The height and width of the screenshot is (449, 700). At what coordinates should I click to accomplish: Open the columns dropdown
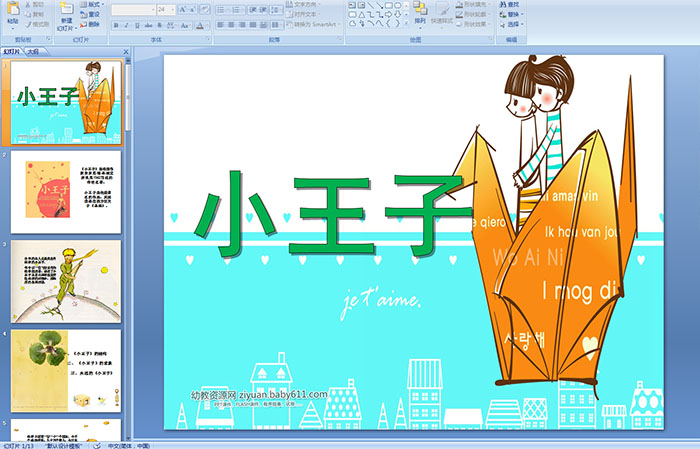tap(276, 25)
